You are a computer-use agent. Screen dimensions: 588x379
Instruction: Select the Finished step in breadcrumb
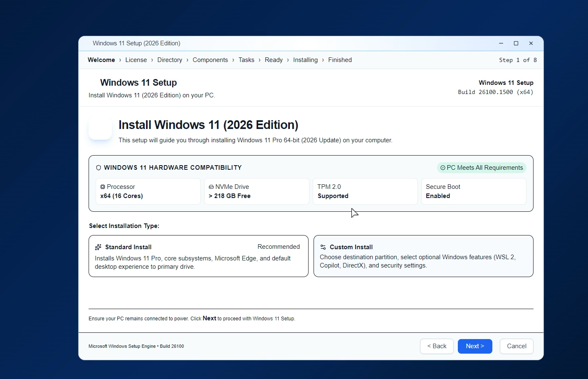(x=340, y=60)
